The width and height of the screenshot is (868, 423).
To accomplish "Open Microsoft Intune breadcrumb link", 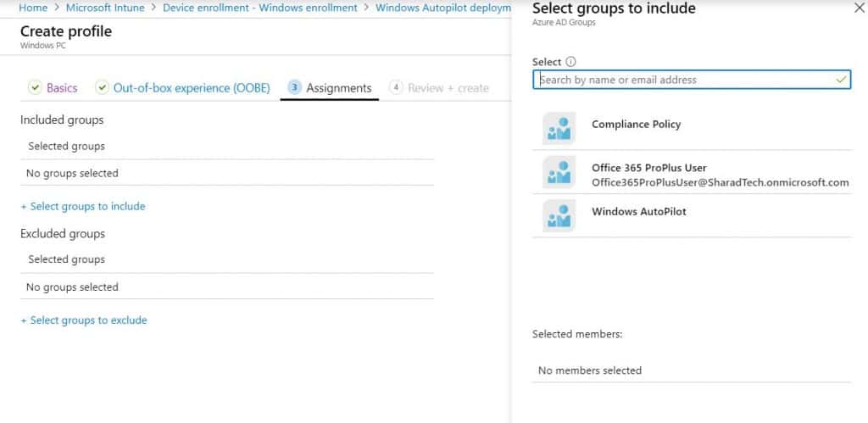I will pyautogui.click(x=105, y=8).
